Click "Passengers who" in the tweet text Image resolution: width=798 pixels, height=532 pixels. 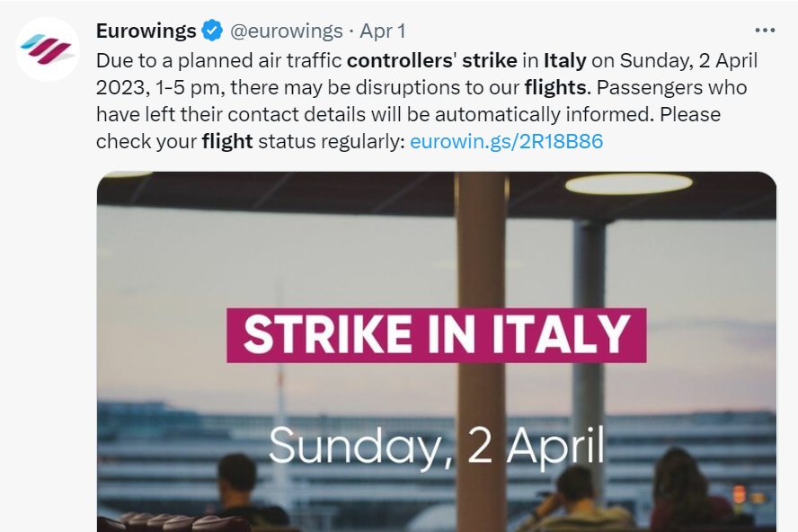click(x=671, y=88)
